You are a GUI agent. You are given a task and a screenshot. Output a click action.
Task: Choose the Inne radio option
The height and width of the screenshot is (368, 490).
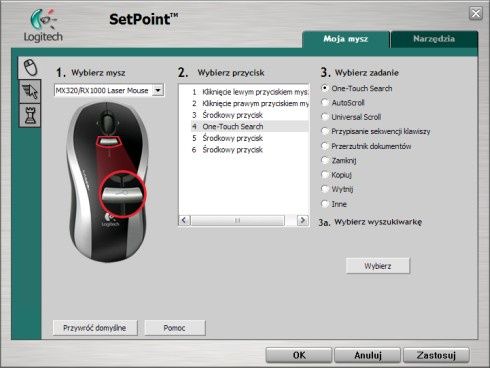[x=325, y=203]
